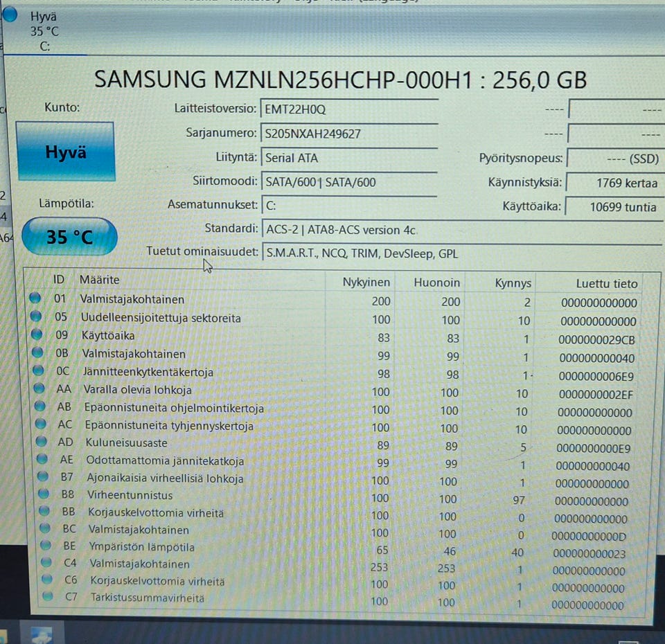The width and height of the screenshot is (665, 644).
Task: Select the Uudelleensijoitettuja sektoreita attribute name
Action: (x=161, y=318)
